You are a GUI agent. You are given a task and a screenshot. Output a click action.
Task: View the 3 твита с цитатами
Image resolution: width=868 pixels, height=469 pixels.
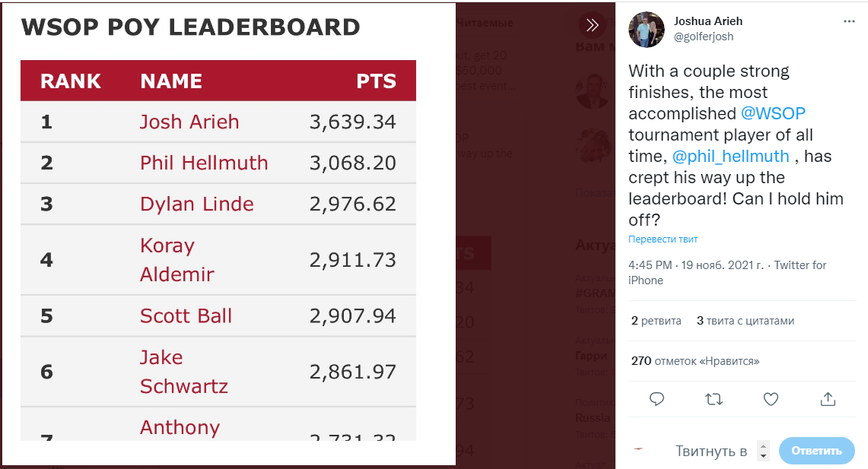[745, 321]
